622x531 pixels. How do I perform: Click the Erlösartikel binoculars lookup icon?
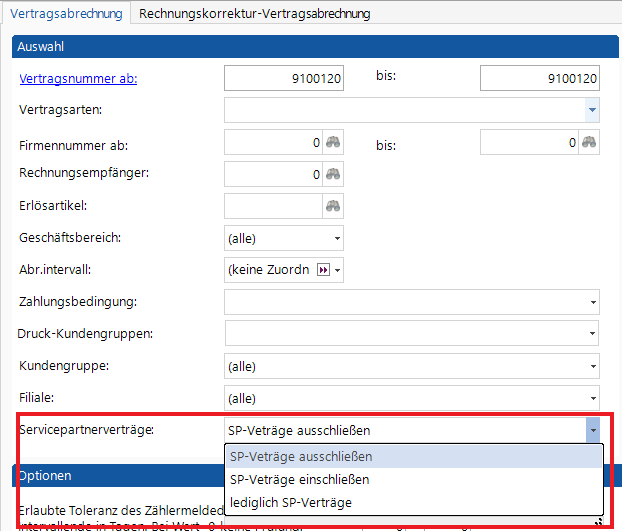(x=333, y=206)
